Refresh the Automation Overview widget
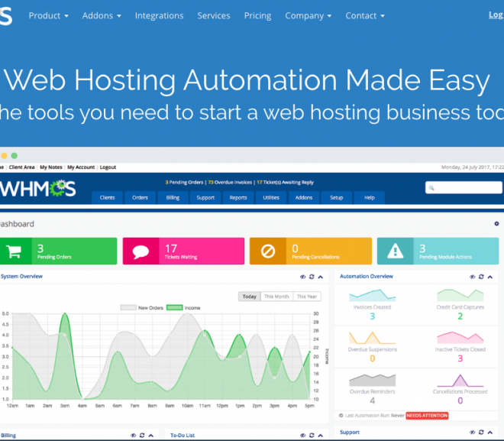This screenshot has width=504, height=441. click(x=481, y=277)
